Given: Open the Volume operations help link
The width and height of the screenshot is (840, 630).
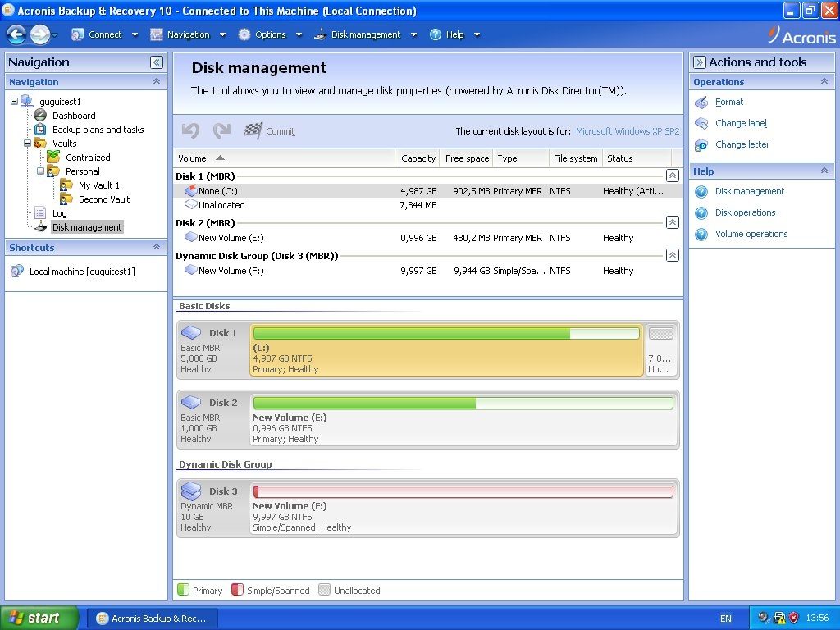Looking at the screenshot, I should (x=751, y=234).
